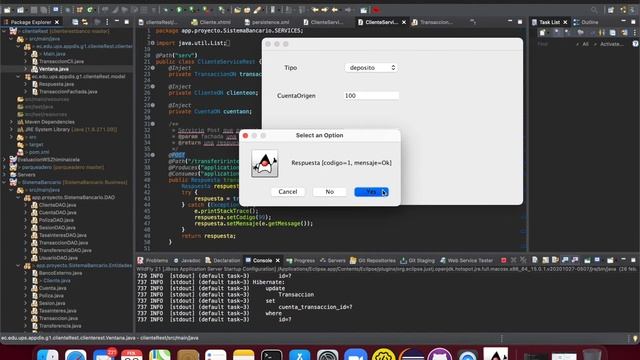
Task: Click the red stop icon in main toolbar
Action: (376, 10)
